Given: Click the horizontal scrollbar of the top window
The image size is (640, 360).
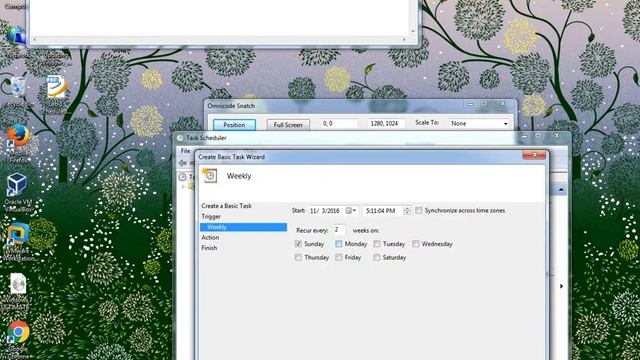Looking at the screenshot, I should 219,39.
